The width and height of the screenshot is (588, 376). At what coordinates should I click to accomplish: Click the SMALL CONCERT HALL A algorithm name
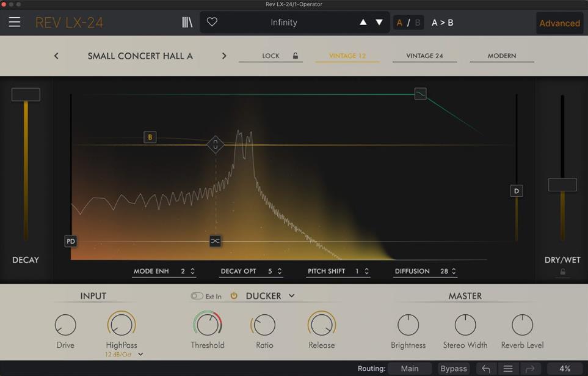(140, 56)
